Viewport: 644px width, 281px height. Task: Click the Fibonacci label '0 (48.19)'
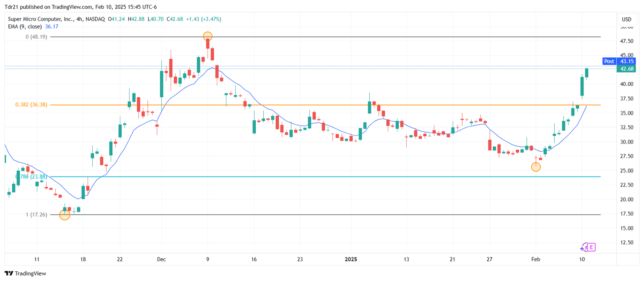(36, 37)
